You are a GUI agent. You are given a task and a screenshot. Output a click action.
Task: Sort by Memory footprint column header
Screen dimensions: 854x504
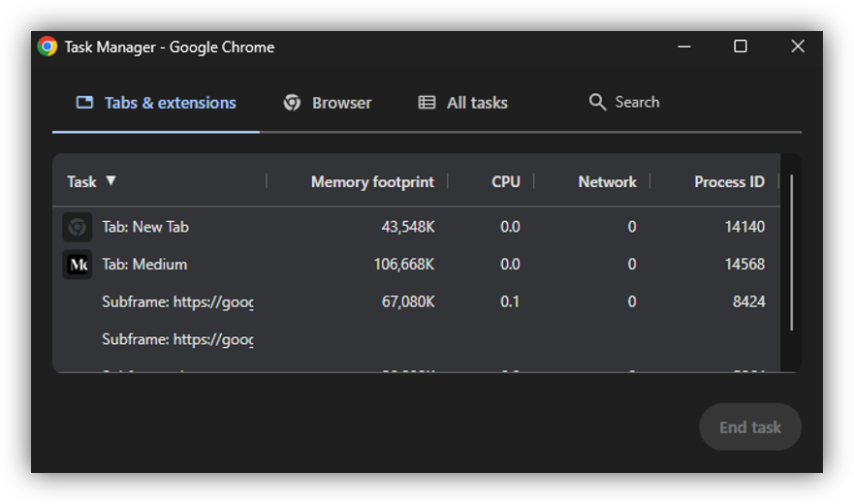click(372, 182)
